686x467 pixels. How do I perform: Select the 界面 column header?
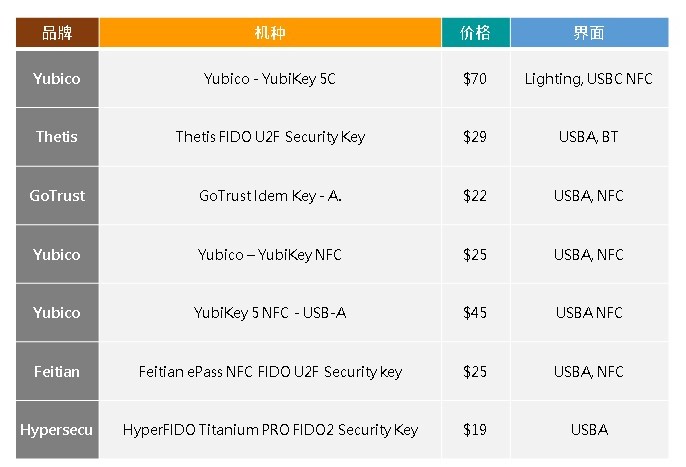pos(589,32)
